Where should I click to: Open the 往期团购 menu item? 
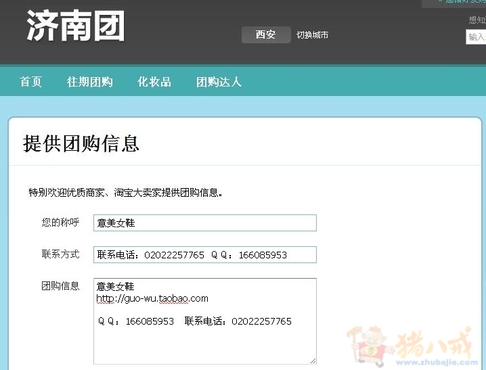coord(90,82)
